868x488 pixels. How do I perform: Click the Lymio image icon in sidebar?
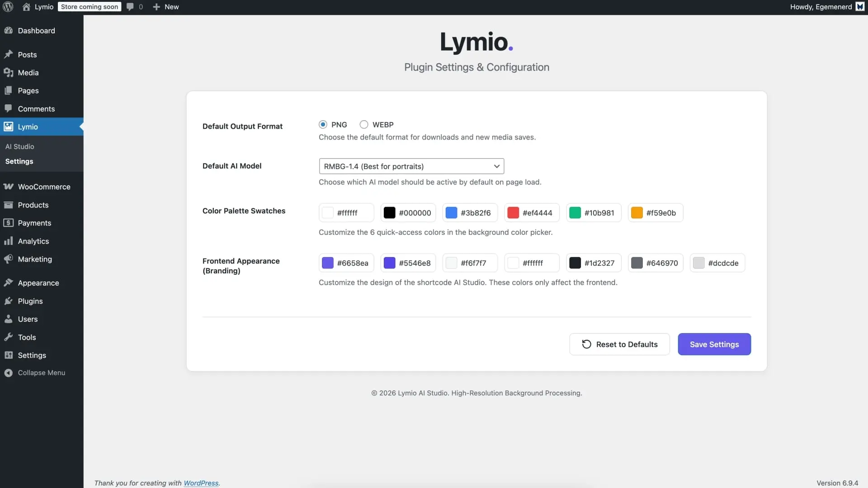coord(8,127)
